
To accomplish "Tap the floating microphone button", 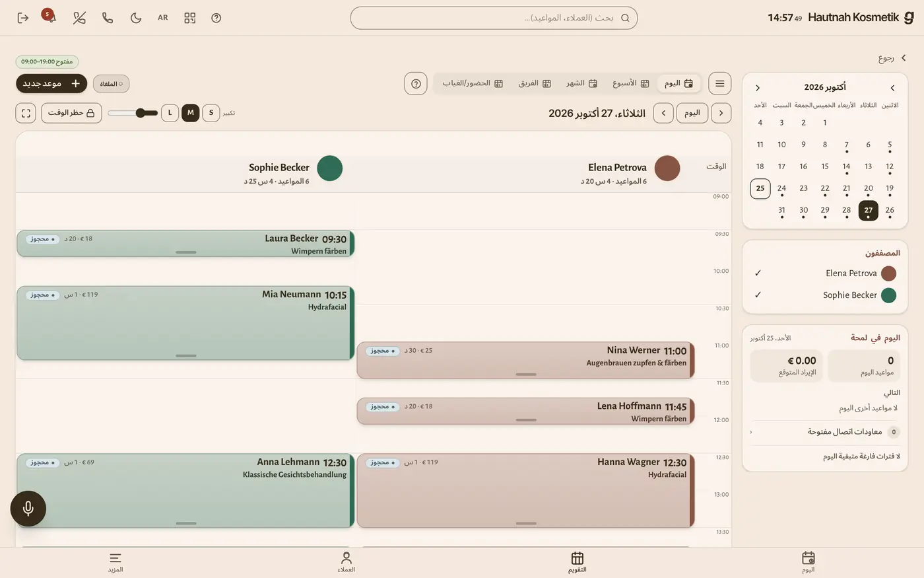I will pos(28,509).
